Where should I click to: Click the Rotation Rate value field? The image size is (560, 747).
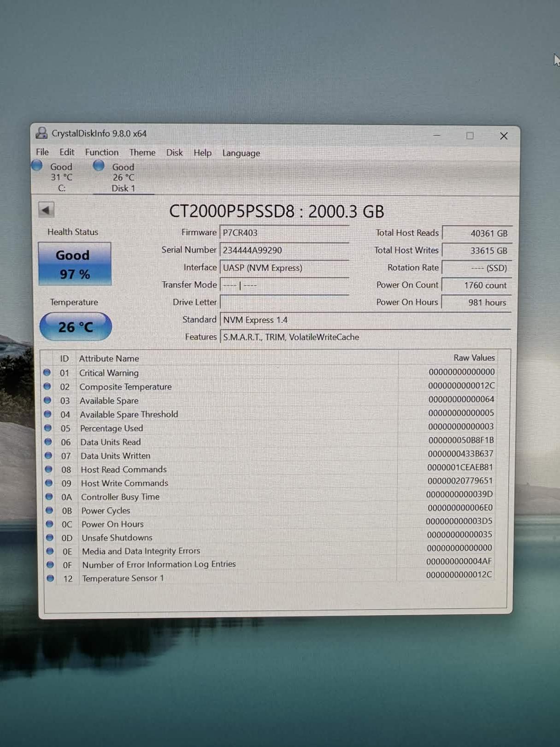pyautogui.click(x=477, y=268)
